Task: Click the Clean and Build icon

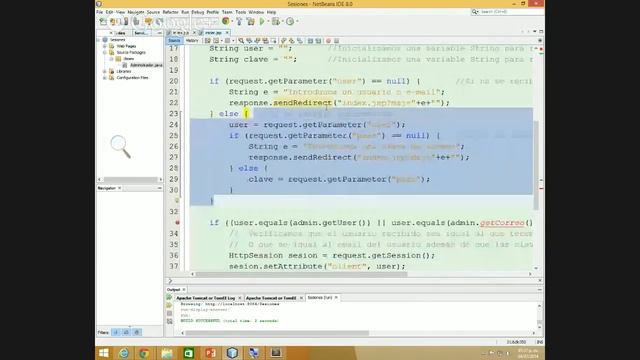Action: click(251, 21)
